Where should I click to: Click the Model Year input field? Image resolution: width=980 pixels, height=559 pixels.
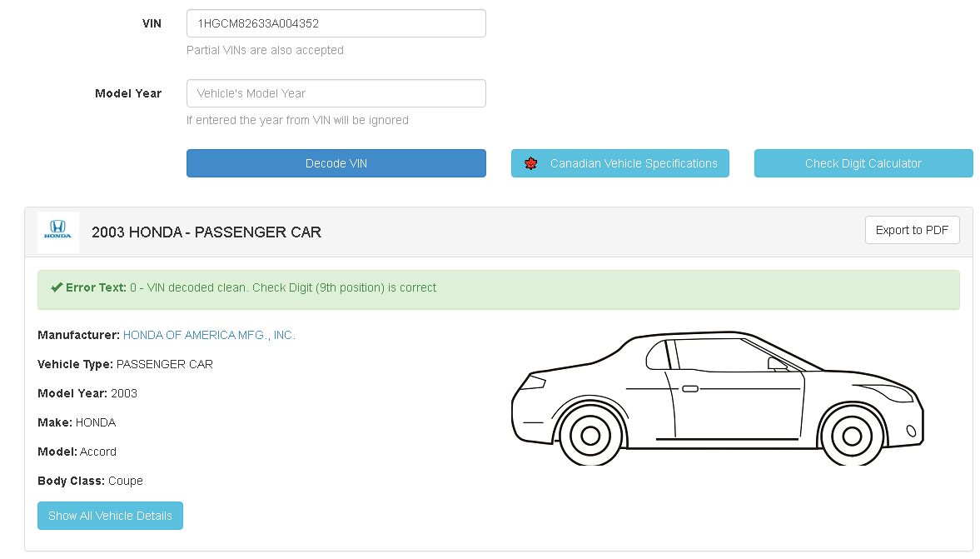[336, 92]
